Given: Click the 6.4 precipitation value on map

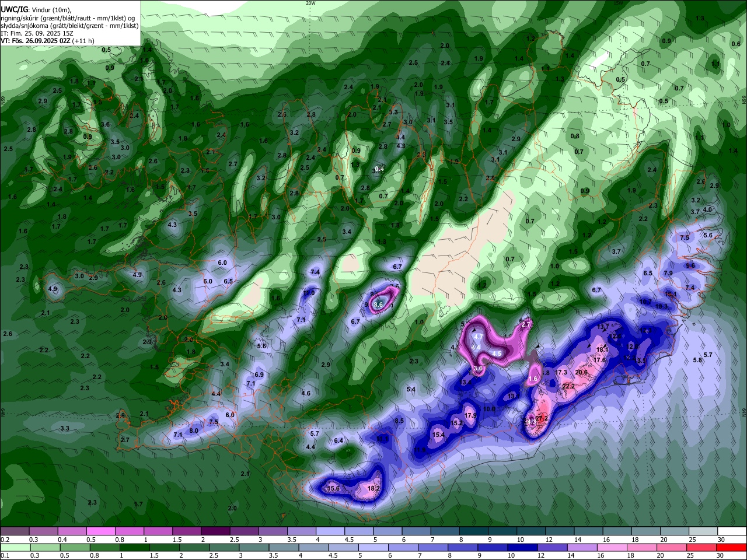Looking at the screenshot, I should (338, 440).
